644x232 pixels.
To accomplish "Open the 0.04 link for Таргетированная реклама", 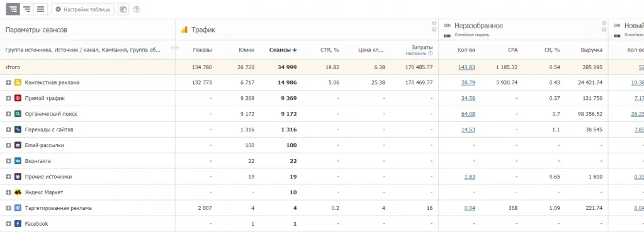I will pos(470,208).
